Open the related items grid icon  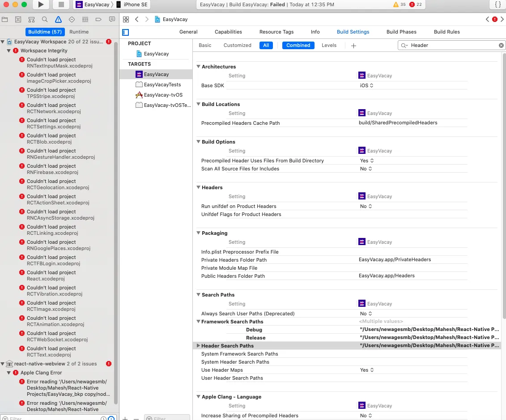tap(126, 19)
